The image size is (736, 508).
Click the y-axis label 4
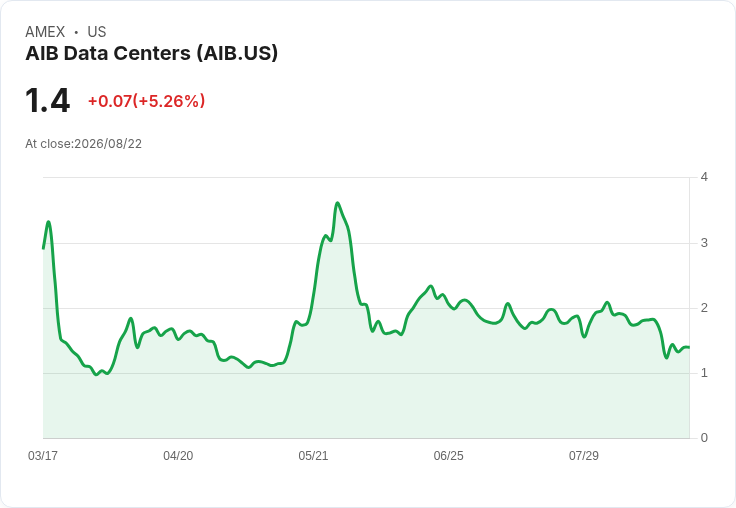[704, 177]
